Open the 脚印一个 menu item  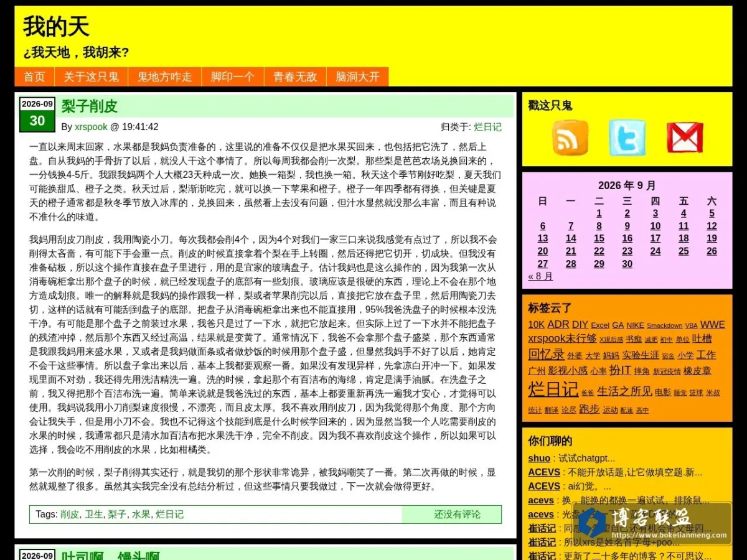point(233,77)
